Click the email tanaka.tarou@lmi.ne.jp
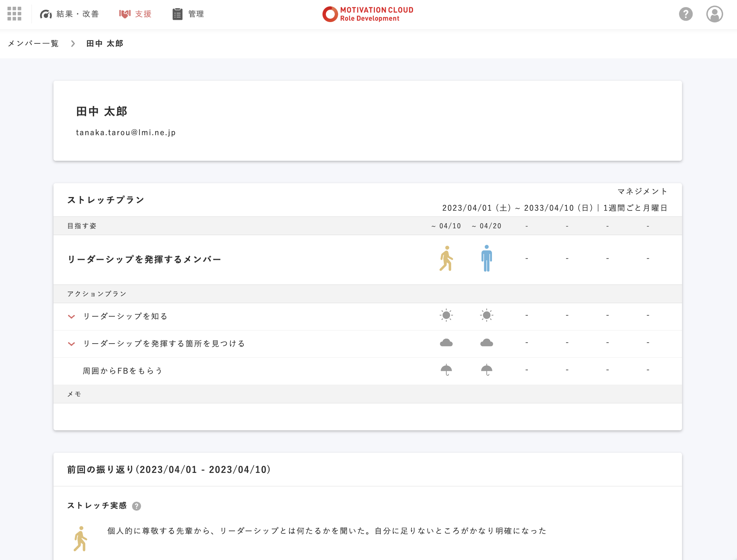 click(126, 133)
